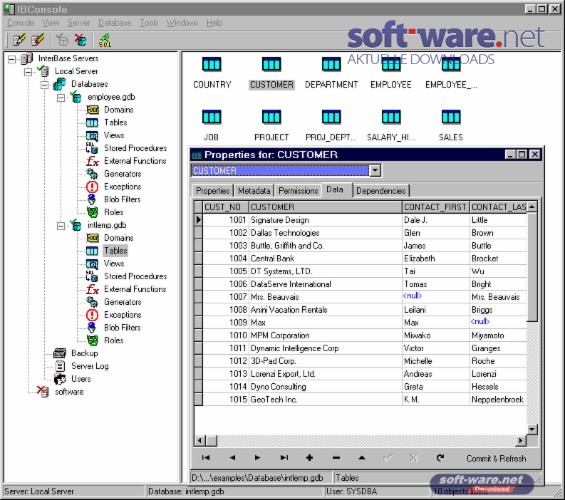Delete the record with minus button
Screen dimensions: 565x500
336,457
